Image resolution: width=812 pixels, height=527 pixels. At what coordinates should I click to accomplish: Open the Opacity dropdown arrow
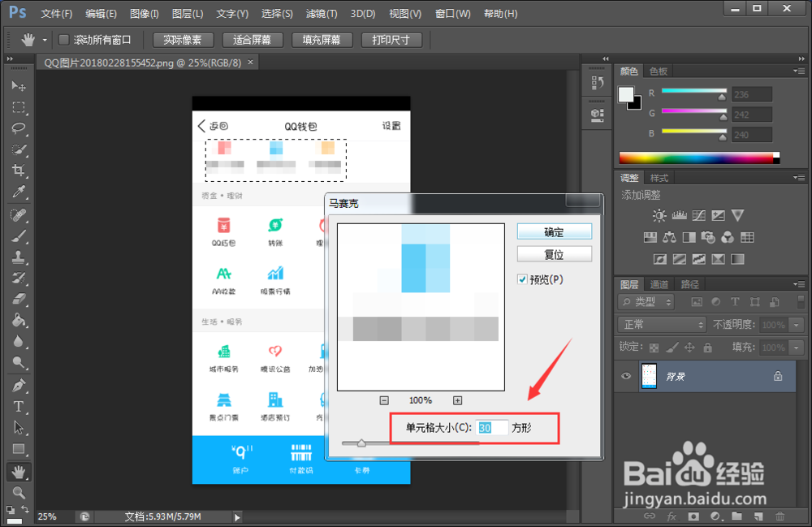pyautogui.click(x=796, y=325)
